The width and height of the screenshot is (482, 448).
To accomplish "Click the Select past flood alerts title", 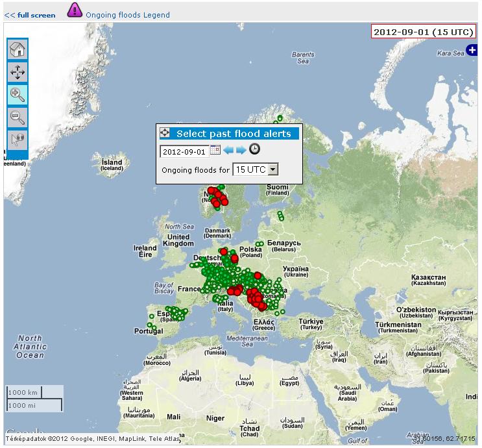I will point(234,134).
